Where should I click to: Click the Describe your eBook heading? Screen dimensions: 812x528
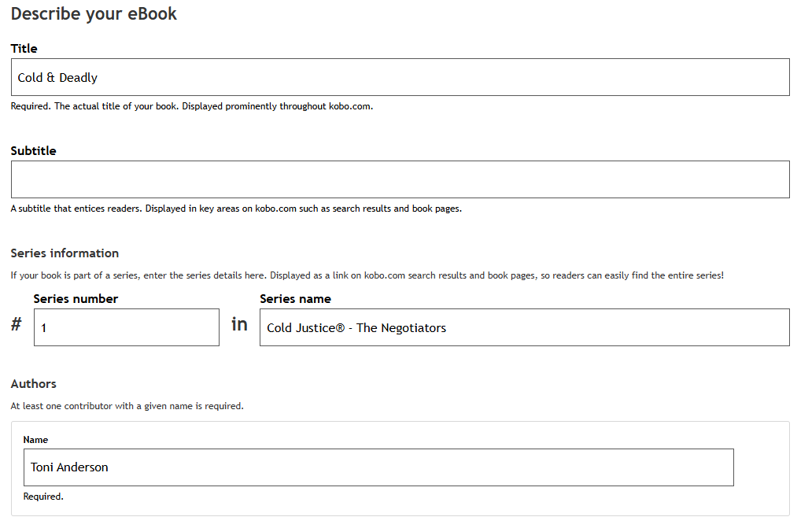94,13
